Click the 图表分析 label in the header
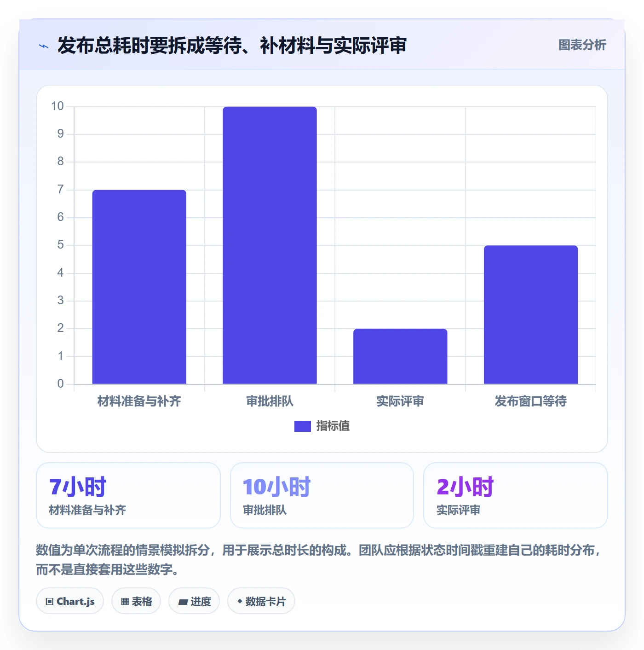The image size is (644, 650). coord(582,45)
